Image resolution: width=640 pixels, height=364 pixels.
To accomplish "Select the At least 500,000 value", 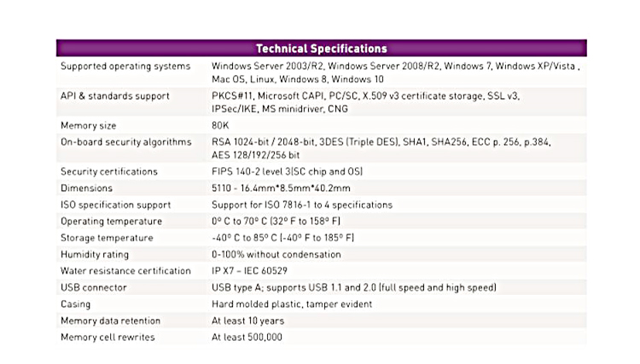I will [x=247, y=338].
